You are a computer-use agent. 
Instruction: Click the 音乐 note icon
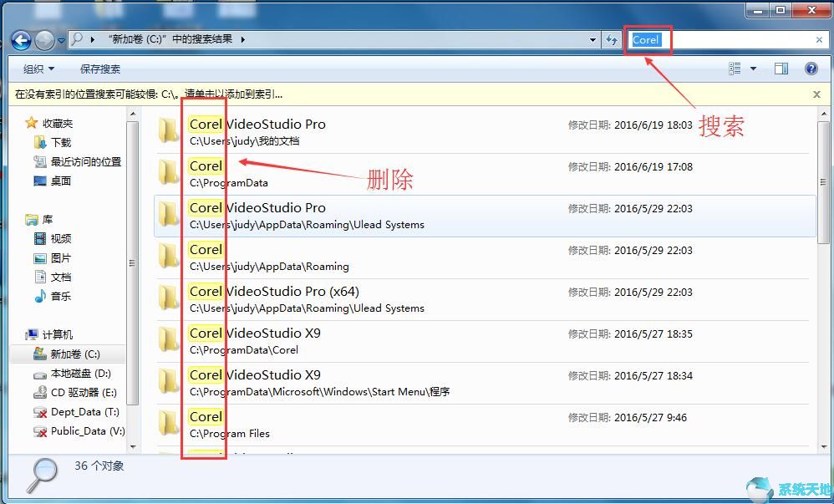(40, 296)
